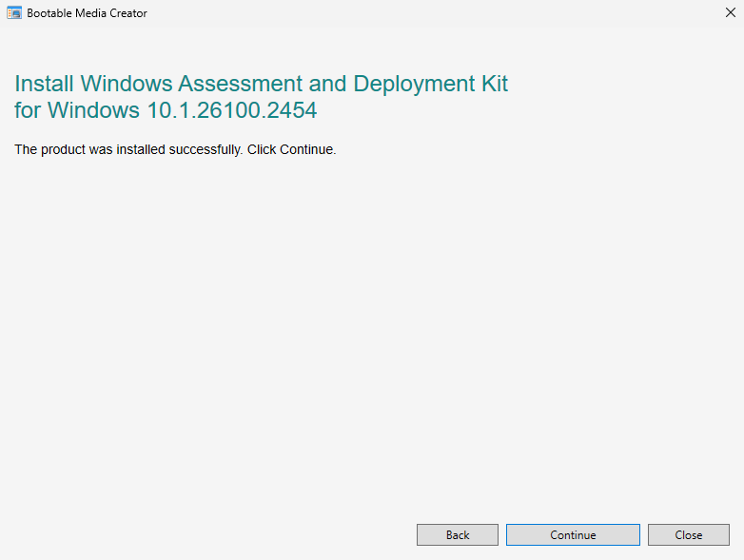
Task: Click the 'The product was installed successfully' message
Action: [175, 149]
